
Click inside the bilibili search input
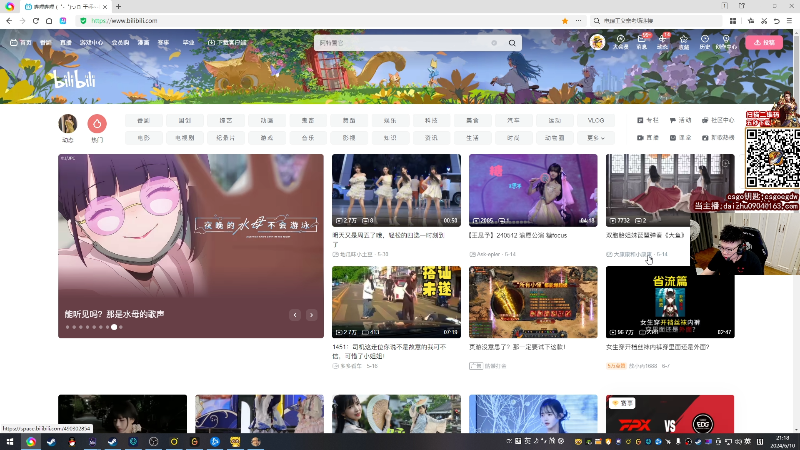[403, 43]
